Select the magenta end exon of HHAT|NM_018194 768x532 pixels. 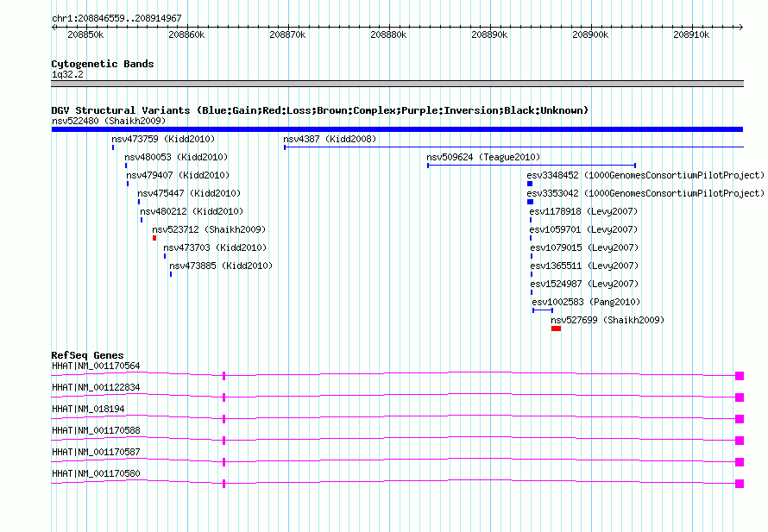click(x=740, y=419)
